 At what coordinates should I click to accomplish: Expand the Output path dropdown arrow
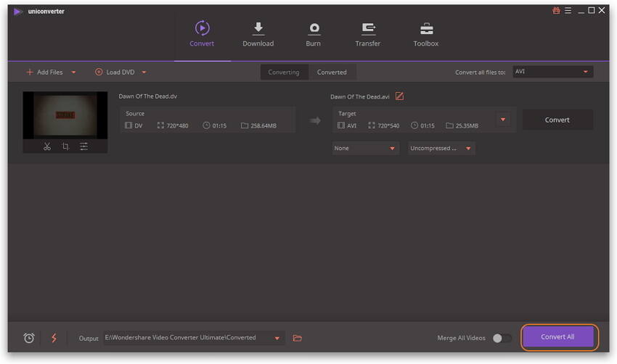point(277,338)
